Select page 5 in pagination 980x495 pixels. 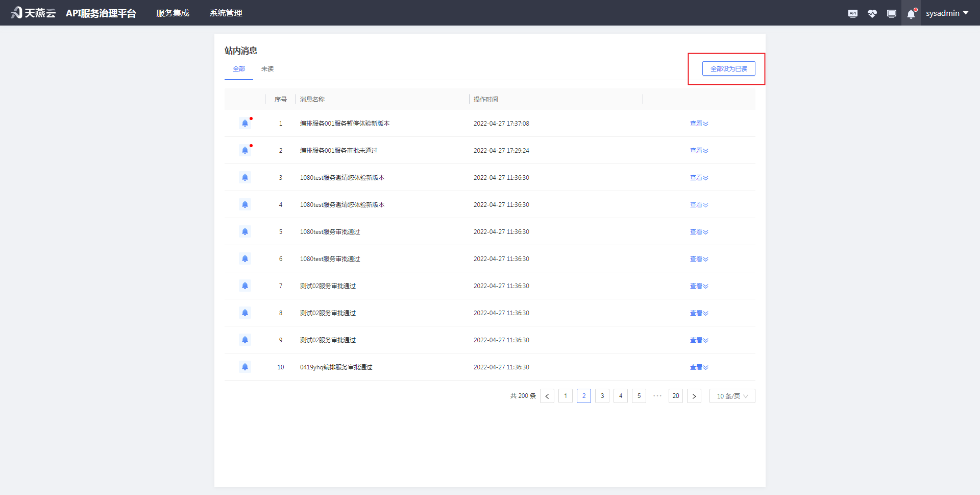[639, 396]
